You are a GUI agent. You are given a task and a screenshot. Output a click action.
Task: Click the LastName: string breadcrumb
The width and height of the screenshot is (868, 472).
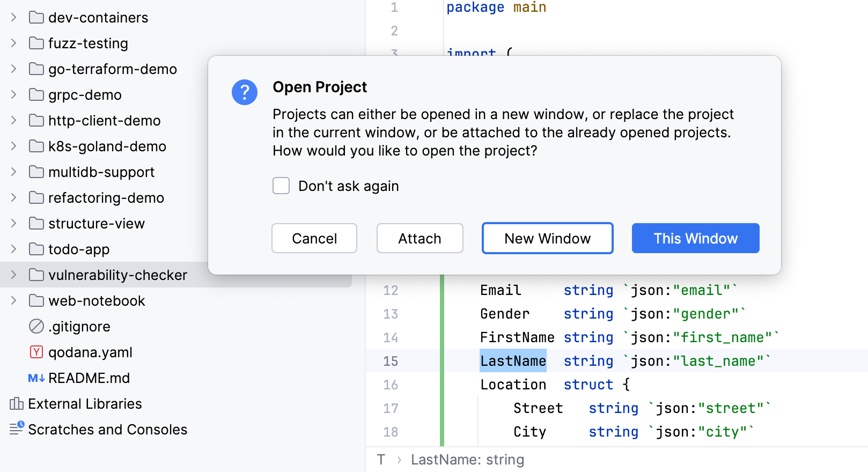pos(467,460)
